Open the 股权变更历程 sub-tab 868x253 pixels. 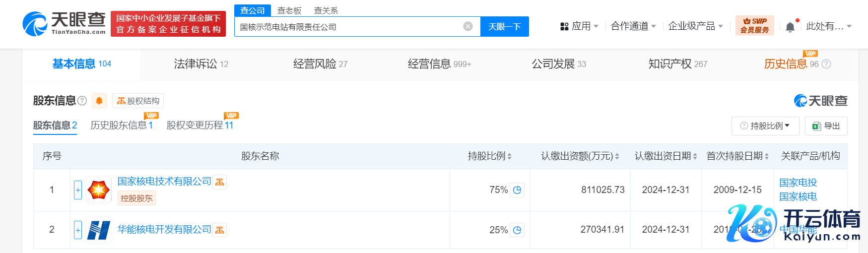tap(200, 126)
